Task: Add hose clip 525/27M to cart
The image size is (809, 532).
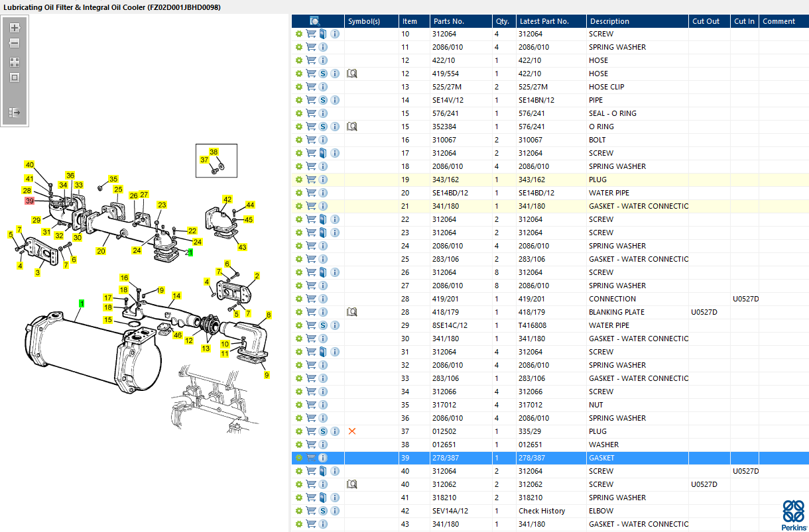Action: (x=310, y=87)
